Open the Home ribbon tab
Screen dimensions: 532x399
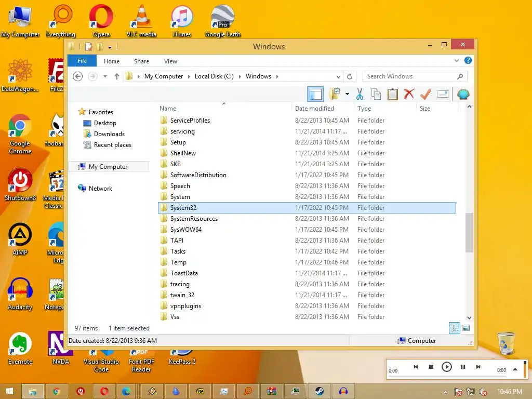point(112,61)
